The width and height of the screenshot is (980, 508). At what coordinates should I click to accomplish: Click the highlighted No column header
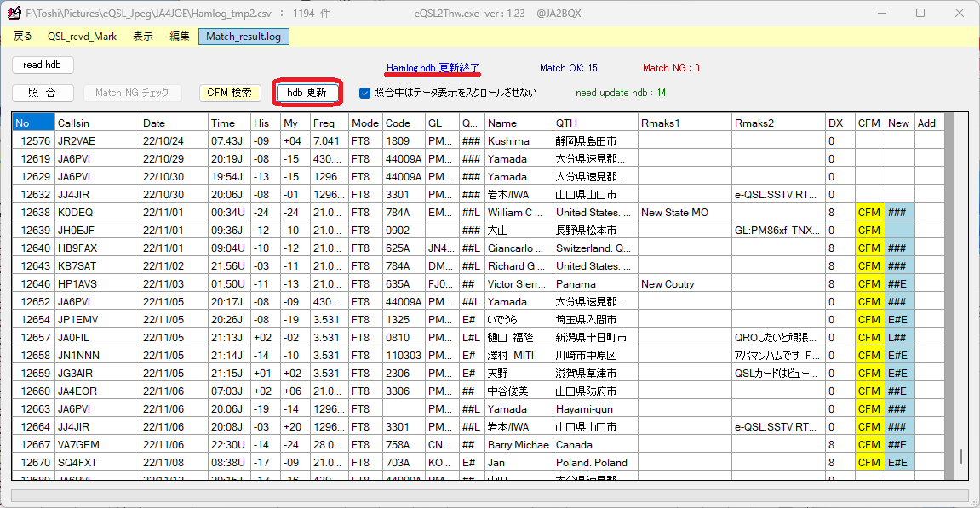pyautogui.click(x=32, y=123)
